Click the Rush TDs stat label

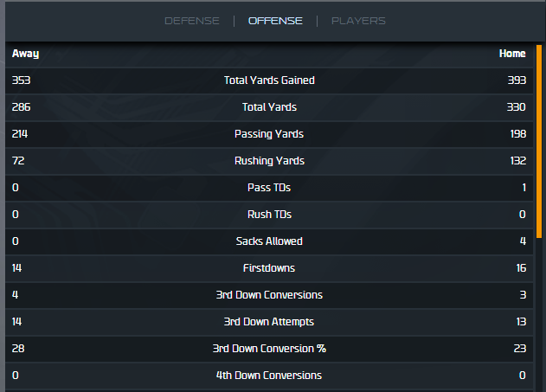click(x=269, y=215)
